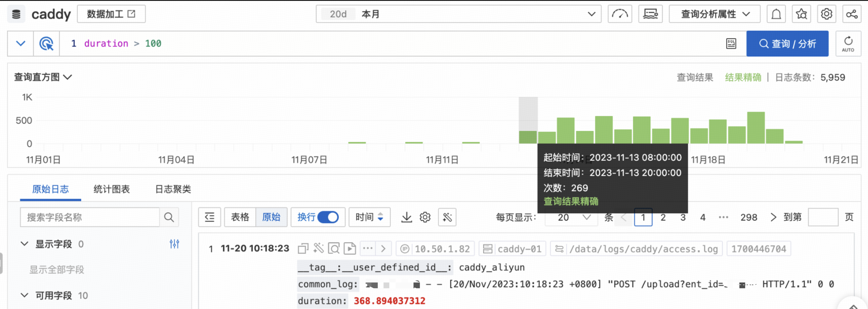Run the 查询 / 分析 search button

tap(787, 44)
